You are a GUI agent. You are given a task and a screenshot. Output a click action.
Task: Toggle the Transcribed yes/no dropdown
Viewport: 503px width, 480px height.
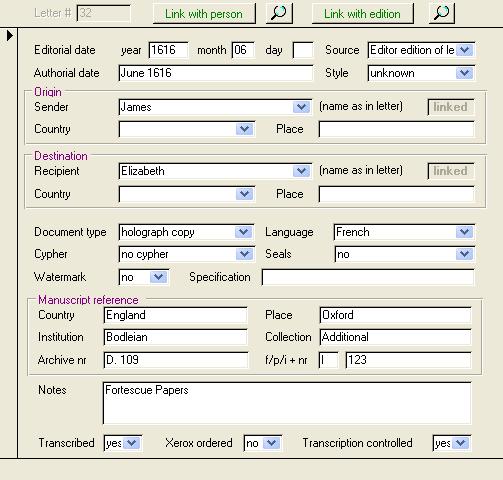tap(132, 443)
